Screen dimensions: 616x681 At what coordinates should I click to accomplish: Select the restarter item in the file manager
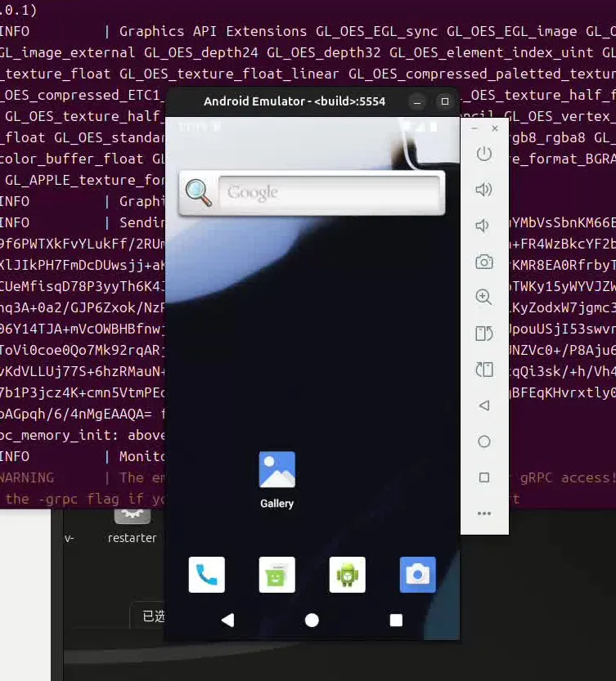(133, 526)
